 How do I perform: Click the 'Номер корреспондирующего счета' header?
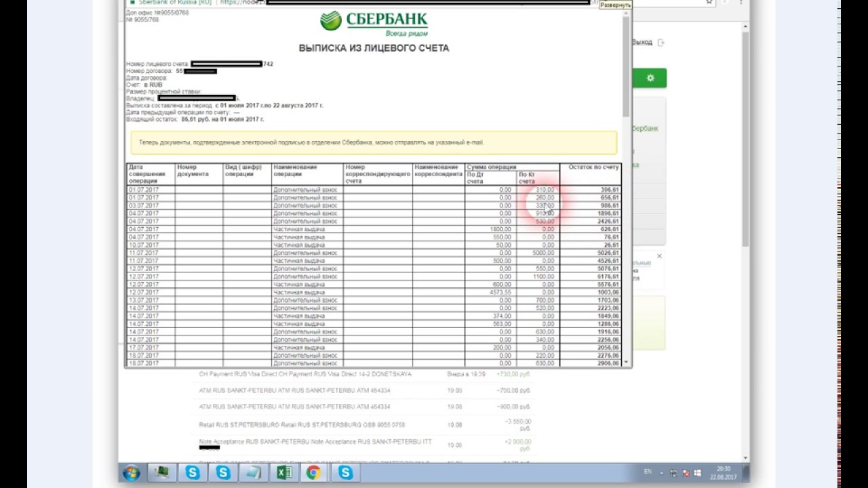pyautogui.click(x=378, y=174)
